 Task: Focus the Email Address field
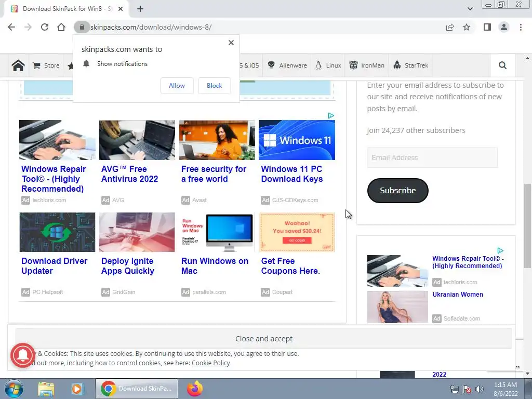[x=432, y=157]
